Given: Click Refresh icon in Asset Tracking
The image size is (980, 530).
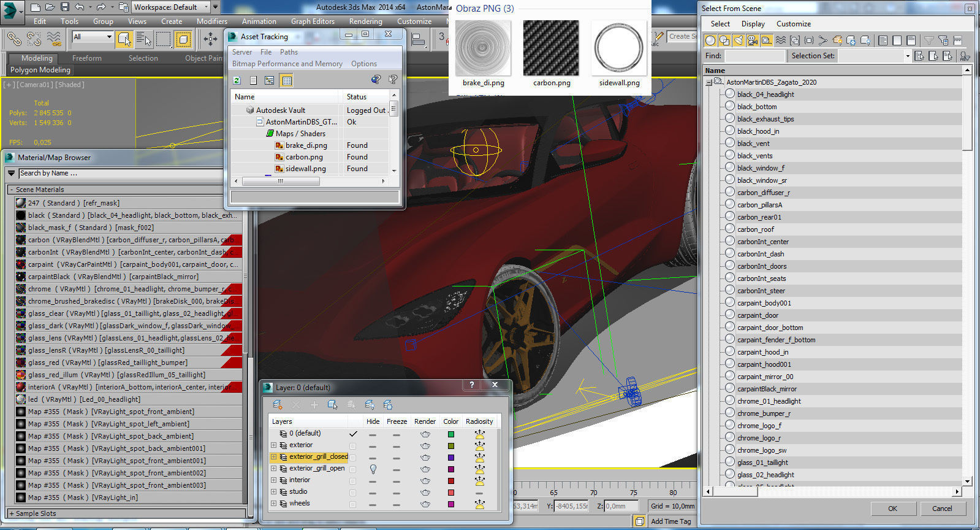Looking at the screenshot, I should click(x=237, y=80).
